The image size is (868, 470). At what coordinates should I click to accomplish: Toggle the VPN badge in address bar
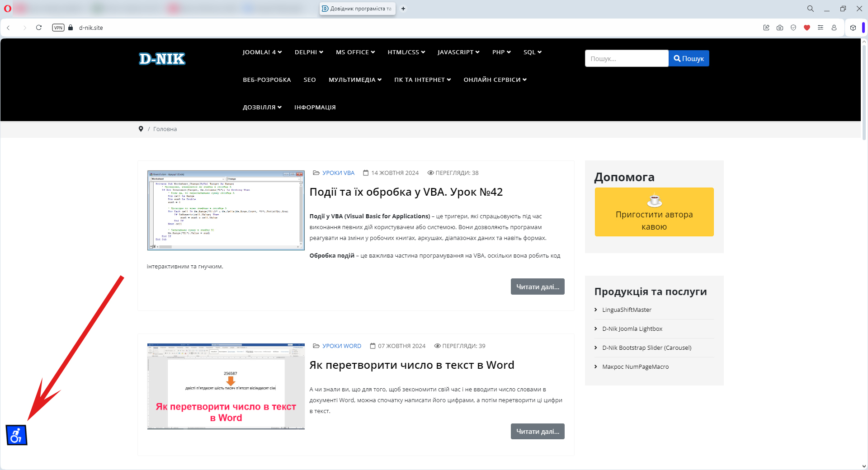58,28
